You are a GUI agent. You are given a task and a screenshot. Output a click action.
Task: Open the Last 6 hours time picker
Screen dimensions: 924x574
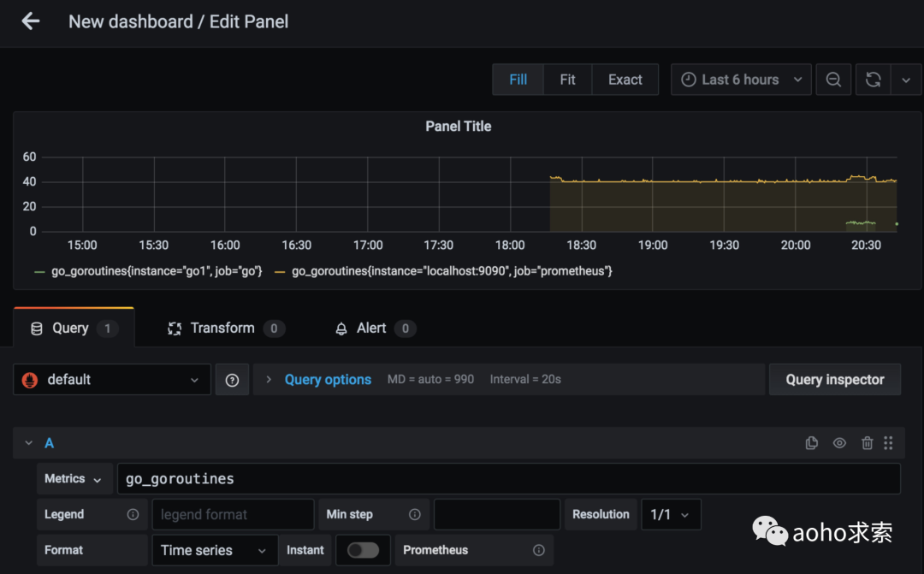(741, 80)
